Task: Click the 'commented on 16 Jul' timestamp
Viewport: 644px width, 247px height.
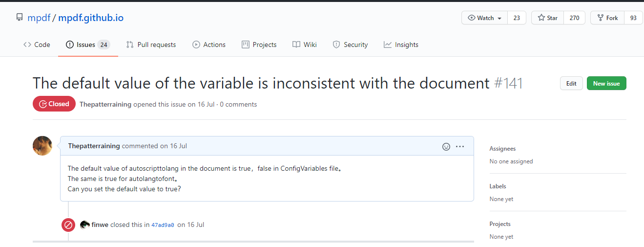Action: coord(154,146)
